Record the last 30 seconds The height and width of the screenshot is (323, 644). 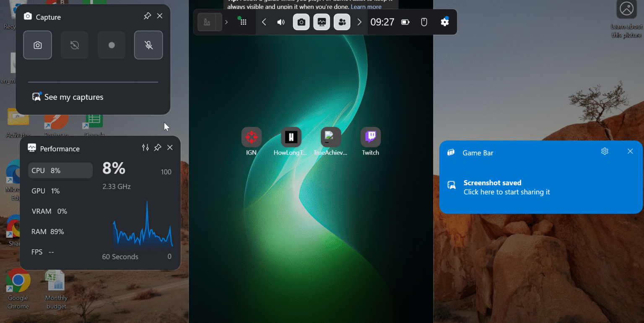pos(75,45)
